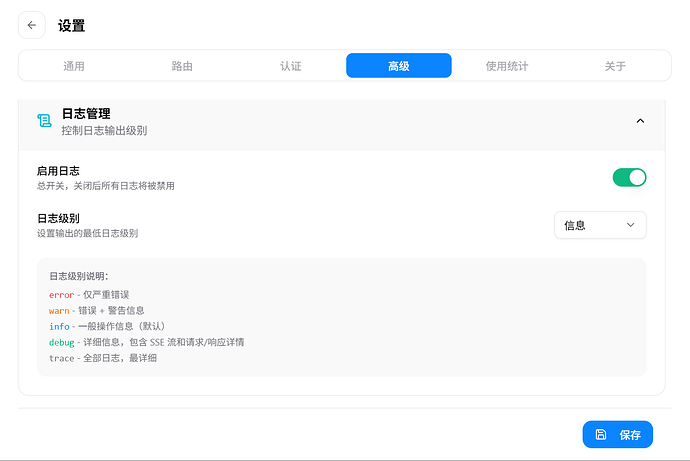This screenshot has height=461, width=690.
Task: Click the red error level label
Action: 62,295
